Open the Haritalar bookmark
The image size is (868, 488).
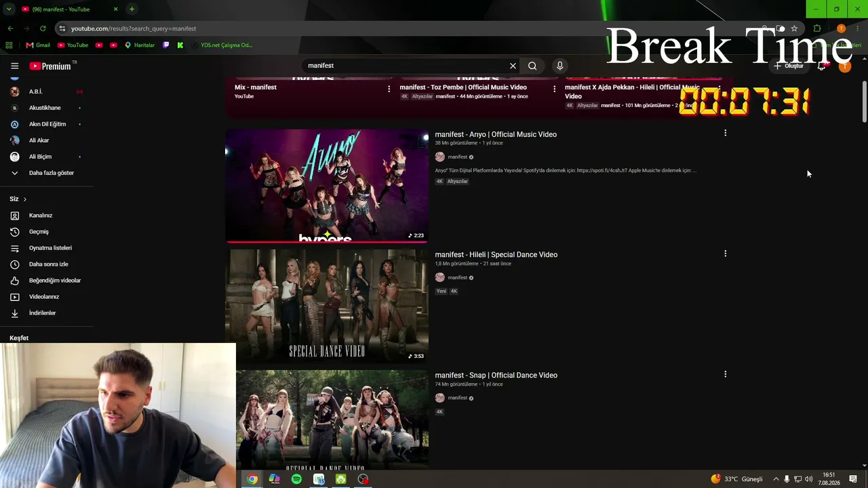pos(140,45)
